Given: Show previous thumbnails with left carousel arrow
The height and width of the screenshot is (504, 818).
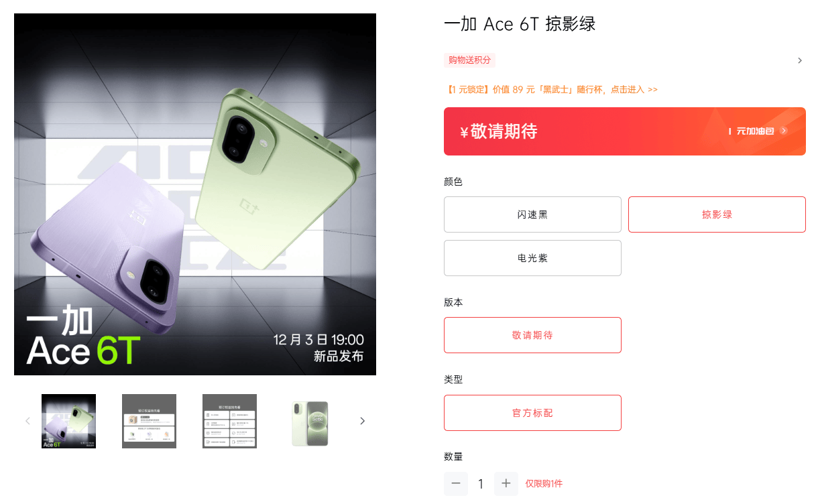Looking at the screenshot, I should point(27,421).
